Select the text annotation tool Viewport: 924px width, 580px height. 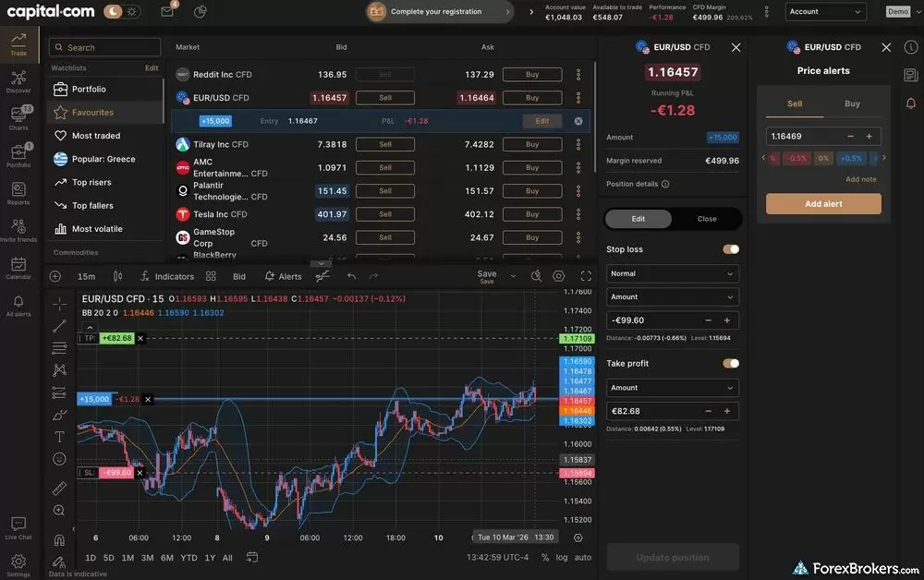(x=59, y=436)
